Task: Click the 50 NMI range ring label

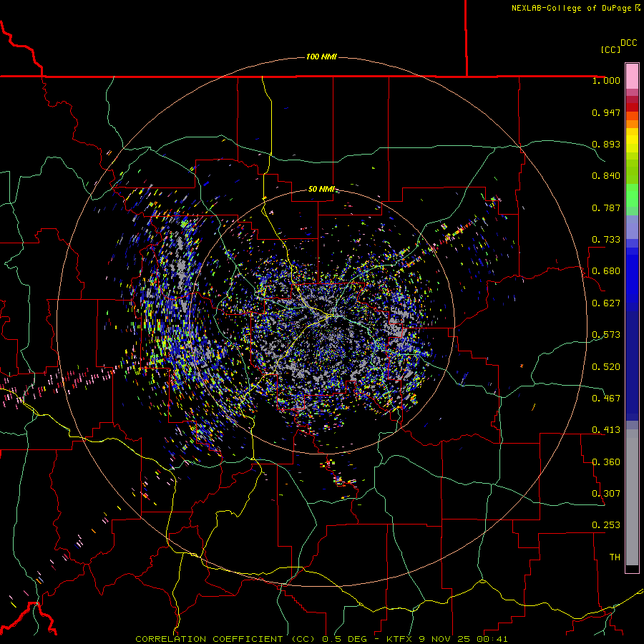Action: pos(321,189)
